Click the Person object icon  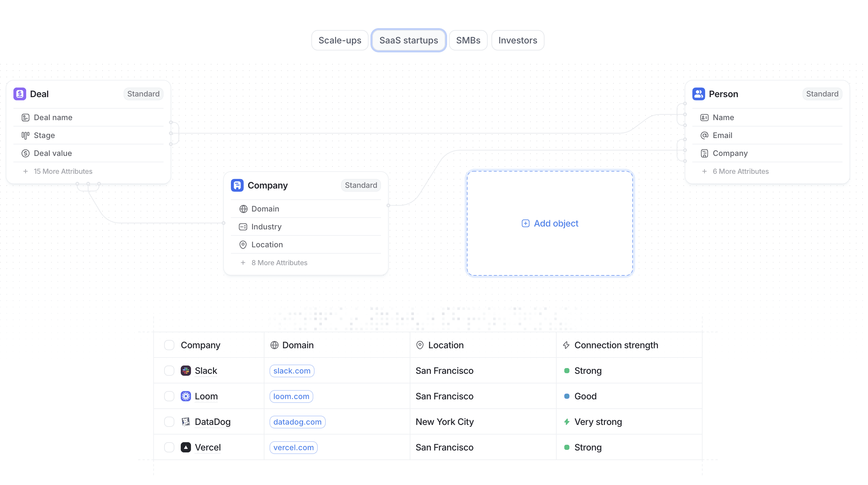698,94
